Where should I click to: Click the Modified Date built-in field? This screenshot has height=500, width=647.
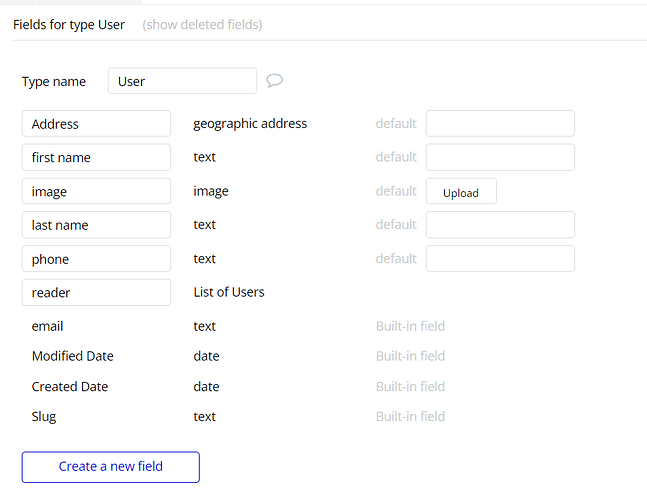[x=73, y=356]
